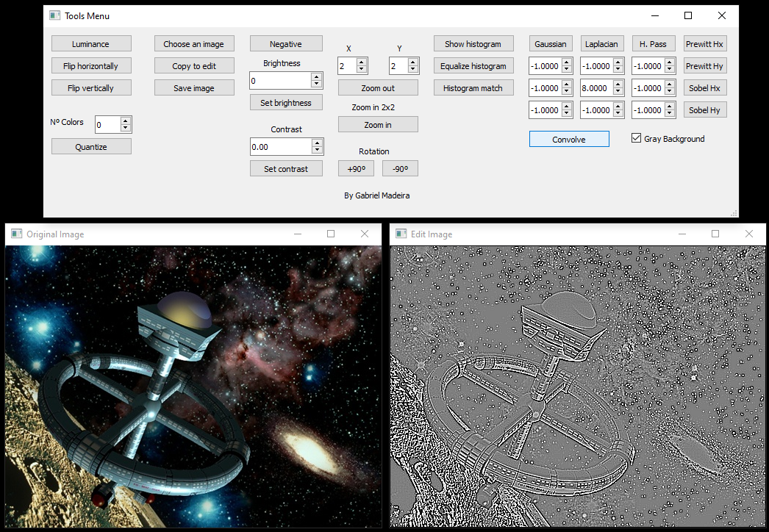Screen dimensions: 769x532
Task: Decrease zoom Y factor
Action: (x=413, y=69)
